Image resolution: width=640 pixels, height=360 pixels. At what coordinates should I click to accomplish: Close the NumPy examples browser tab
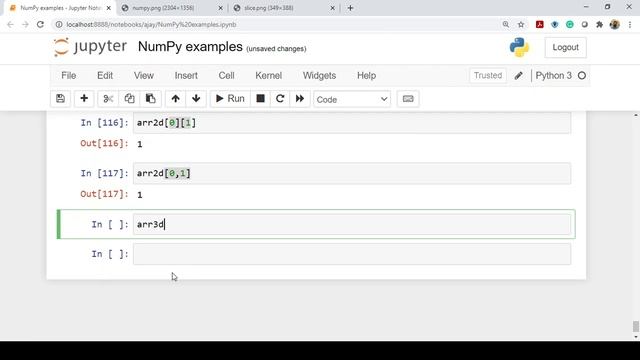pos(109,8)
